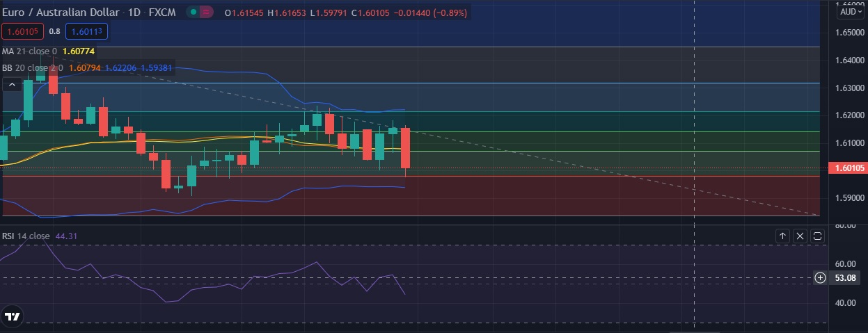
Task: Select the BB 20 close indicator legend
Action: (x=32, y=68)
